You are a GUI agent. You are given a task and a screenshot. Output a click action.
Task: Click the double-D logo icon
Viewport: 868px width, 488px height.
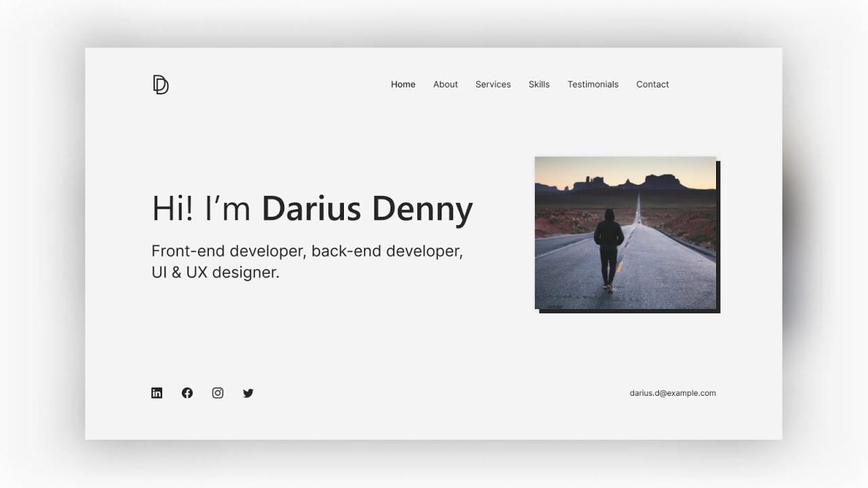161,85
